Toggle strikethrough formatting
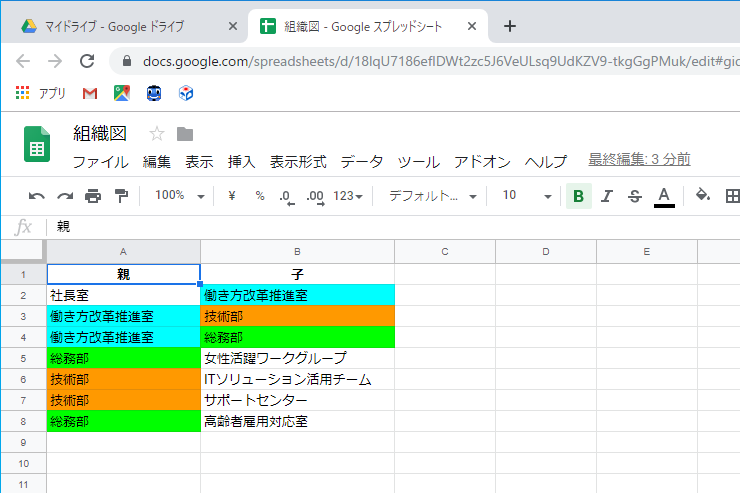Viewport: 740px width, 493px height. [635, 196]
